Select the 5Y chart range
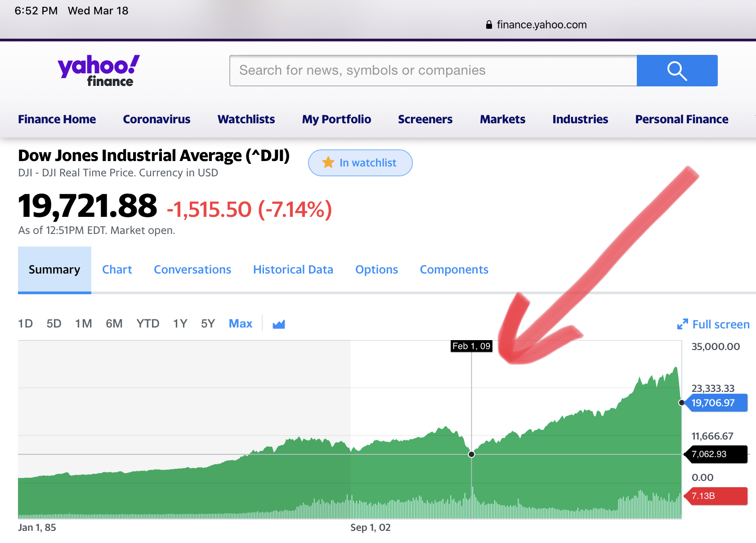Viewport: 756px width, 543px height. [208, 324]
